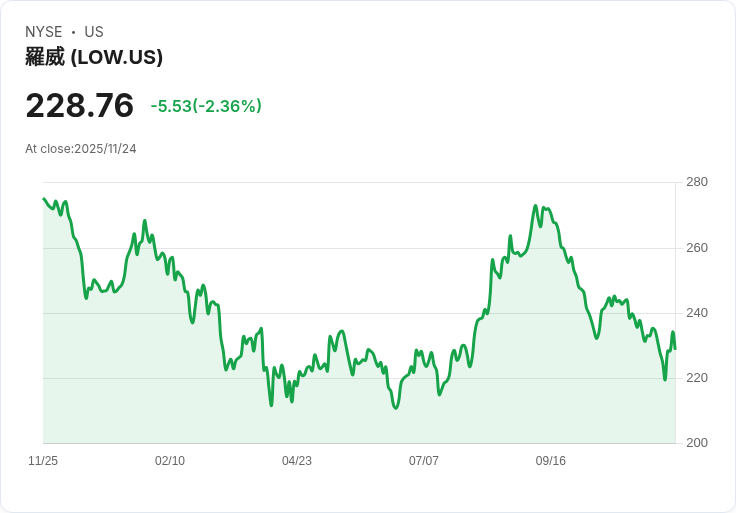Click the 260 y-axis value
736x513 pixels.
pos(697,248)
